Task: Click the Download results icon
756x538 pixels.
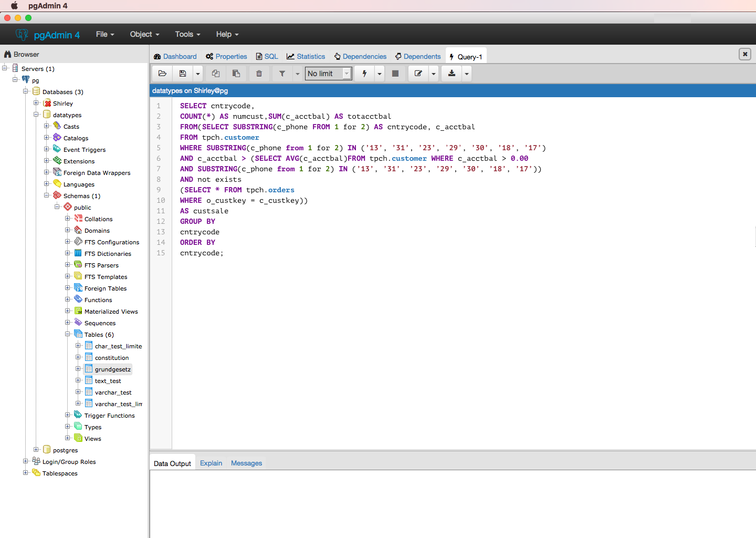Action: [x=451, y=74]
